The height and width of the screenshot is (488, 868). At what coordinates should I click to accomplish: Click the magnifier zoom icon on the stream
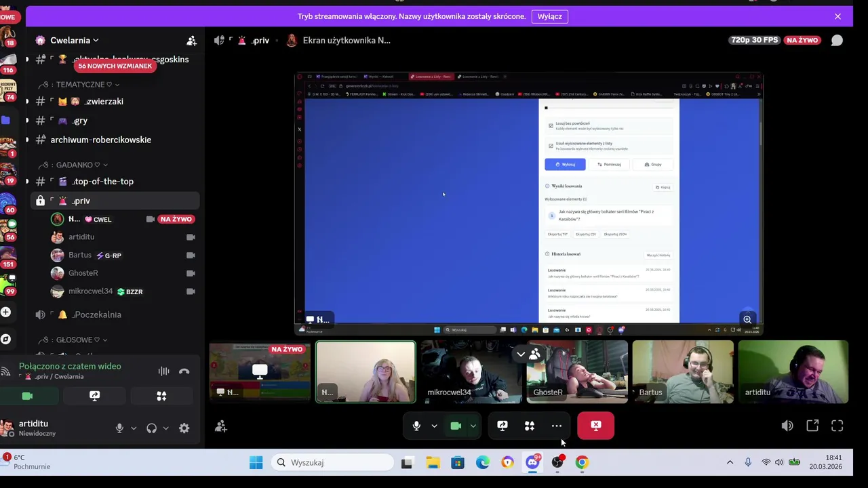747,319
